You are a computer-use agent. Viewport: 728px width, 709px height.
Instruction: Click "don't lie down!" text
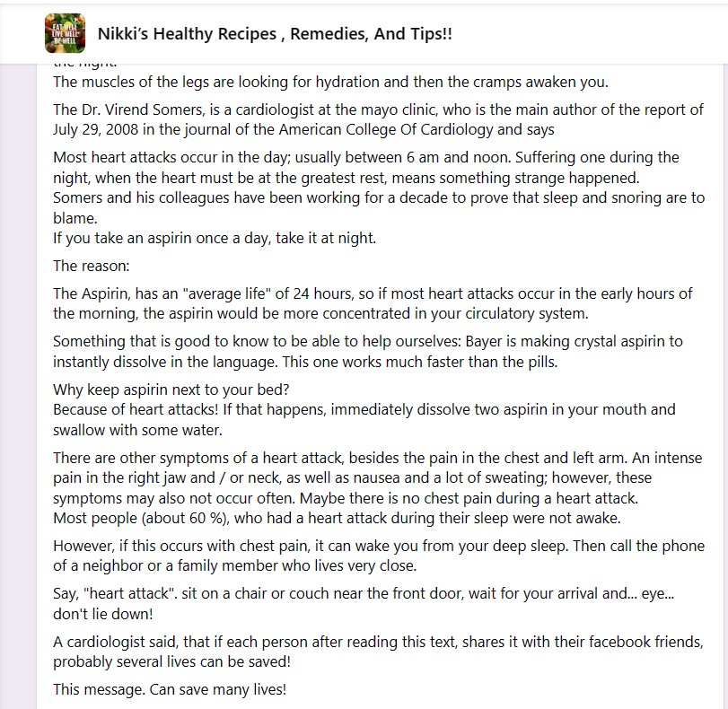point(103,614)
